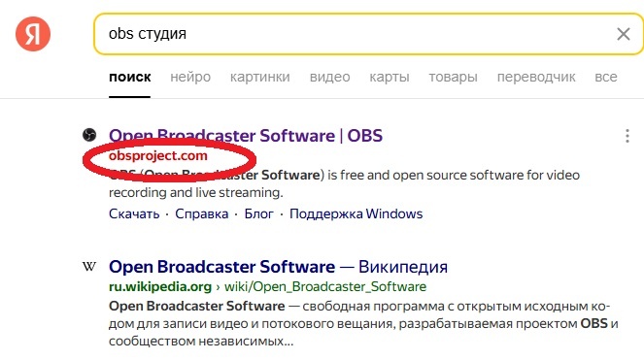Open 'Open Broadcaster Software — Википедия' result
644x360 pixels.
tap(278, 267)
